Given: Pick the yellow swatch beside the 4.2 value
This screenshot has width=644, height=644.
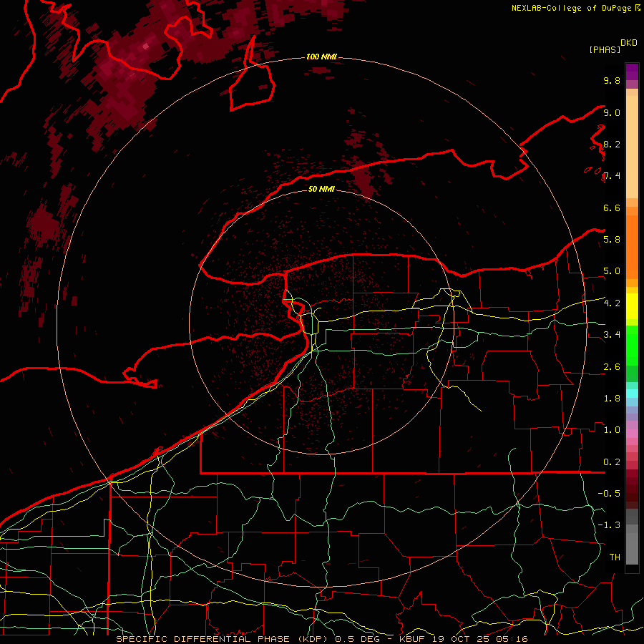Looking at the screenshot, I should [632, 303].
